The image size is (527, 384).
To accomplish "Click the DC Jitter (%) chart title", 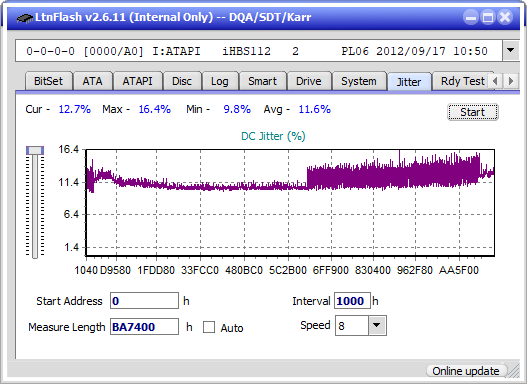I will coord(273,136).
